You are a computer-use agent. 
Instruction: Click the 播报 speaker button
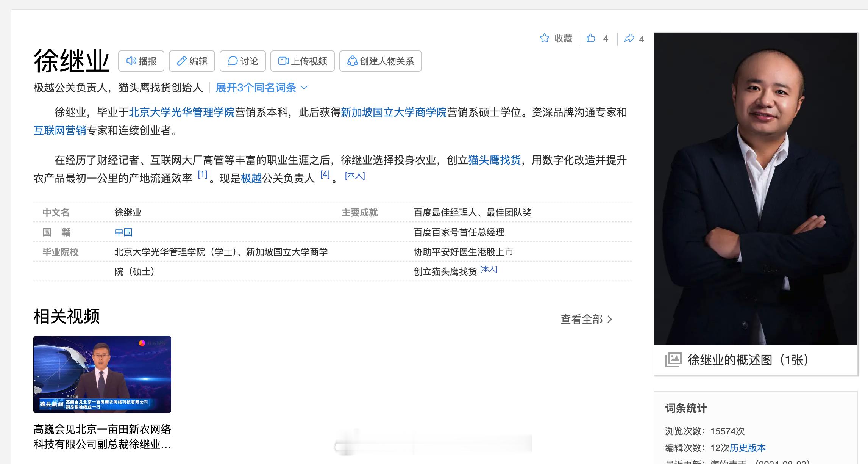141,61
